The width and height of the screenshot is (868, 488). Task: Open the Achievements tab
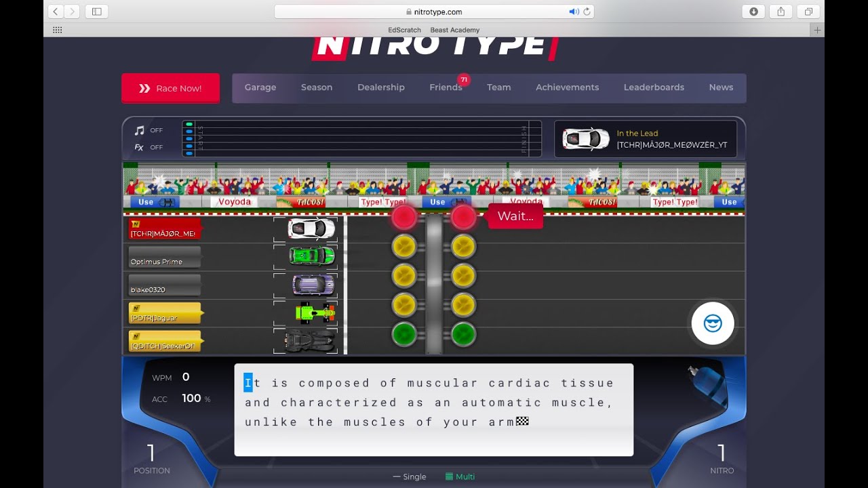tap(567, 87)
